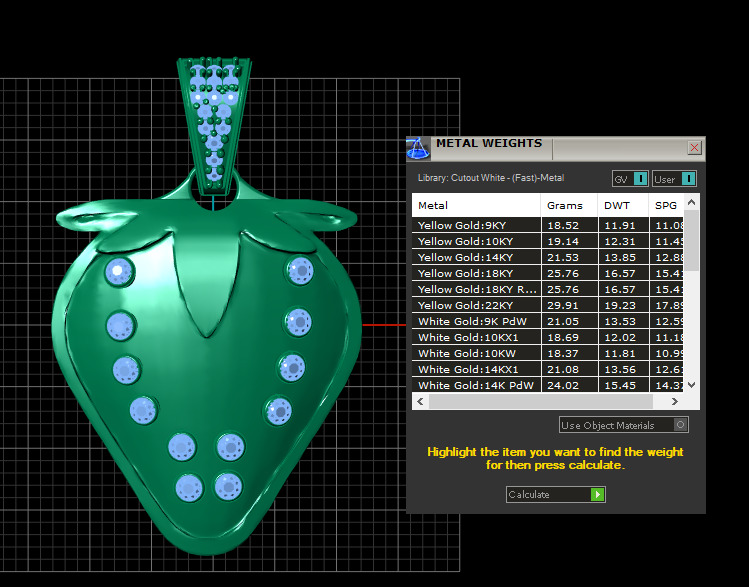Select the White Gold:10KX1 row

click(x=547, y=337)
